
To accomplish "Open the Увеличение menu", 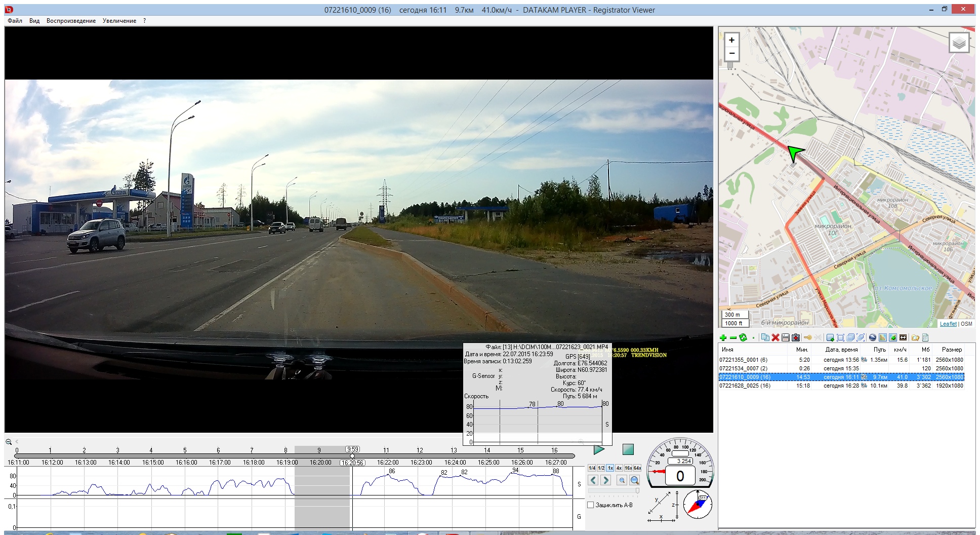I will click(119, 21).
